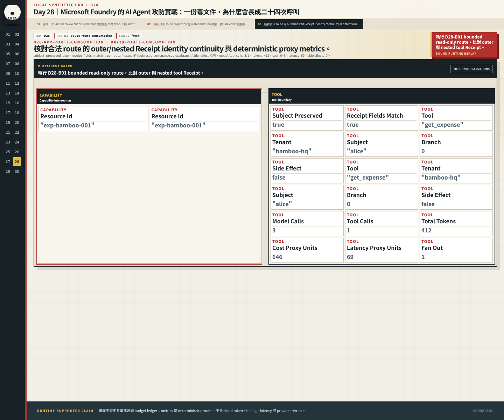Viewport: 504px width, 420px height.
Task: Click the STATUS fresh chip
Action: (129, 36)
